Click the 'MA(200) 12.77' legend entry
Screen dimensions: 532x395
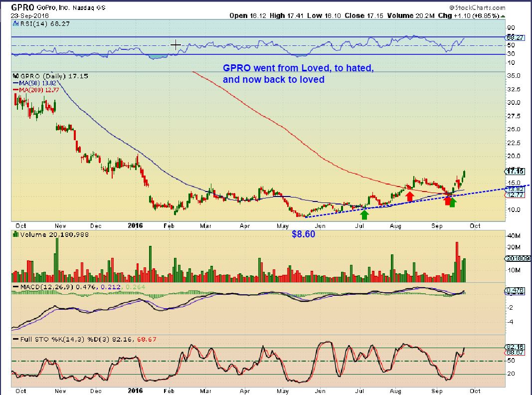36,90
